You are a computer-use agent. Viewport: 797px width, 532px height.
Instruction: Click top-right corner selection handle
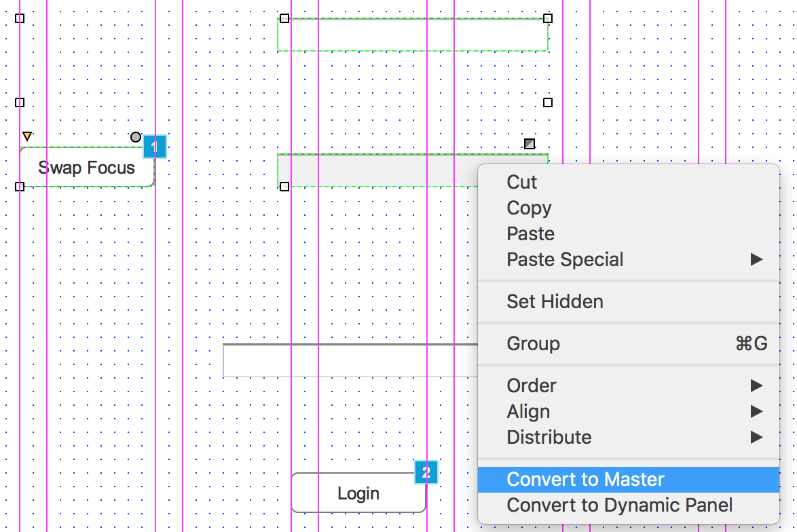[x=548, y=18]
